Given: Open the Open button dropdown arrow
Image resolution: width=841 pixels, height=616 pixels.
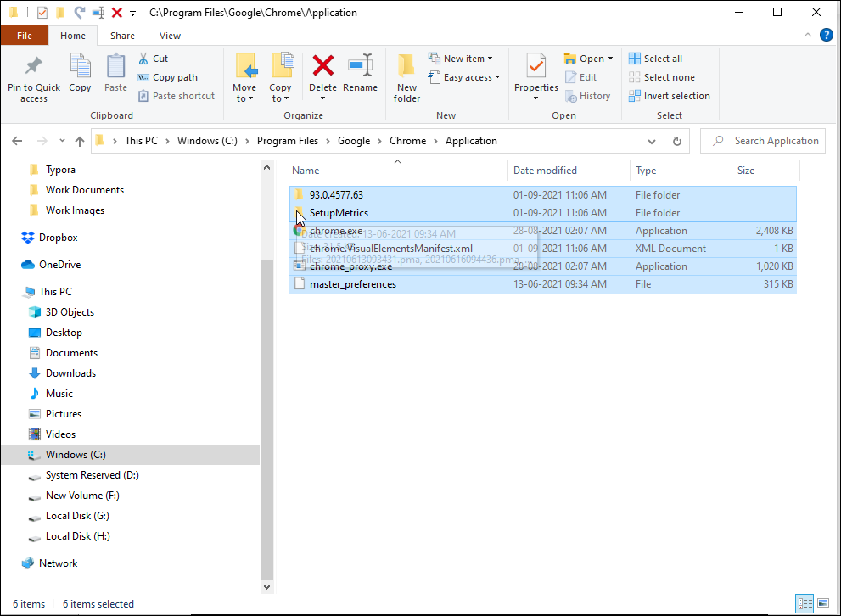Looking at the screenshot, I should point(609,58).
